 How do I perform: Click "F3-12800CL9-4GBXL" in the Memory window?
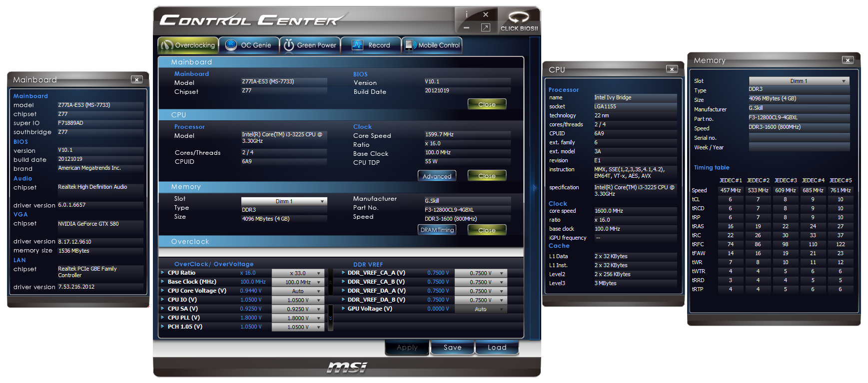(x=773, y=117)
